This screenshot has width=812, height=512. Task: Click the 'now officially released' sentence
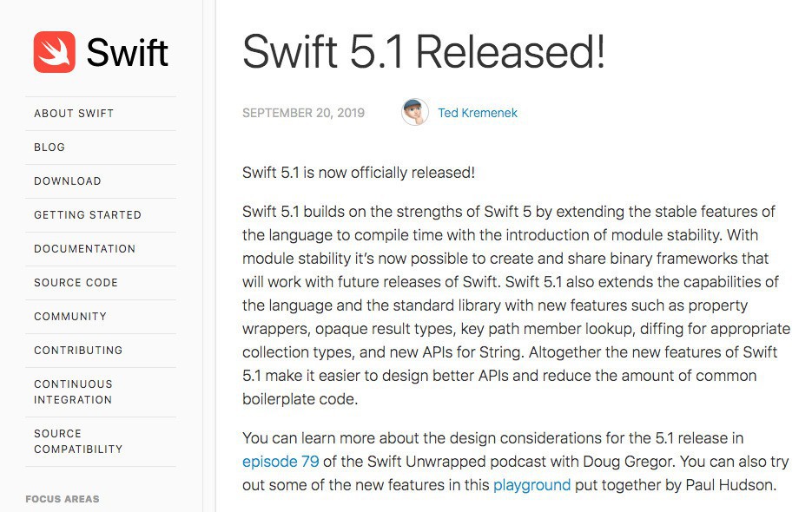pos(358,173)
